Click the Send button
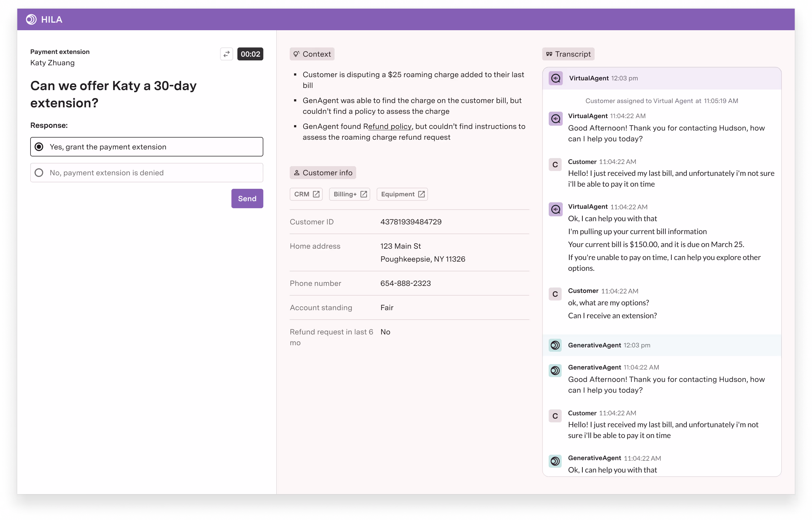Viewport: 812px width, 520px height. [x=247, y=199]
